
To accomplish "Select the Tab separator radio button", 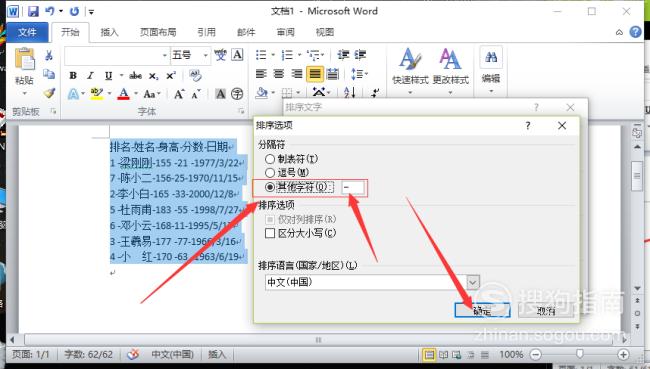I will point(270,159).
